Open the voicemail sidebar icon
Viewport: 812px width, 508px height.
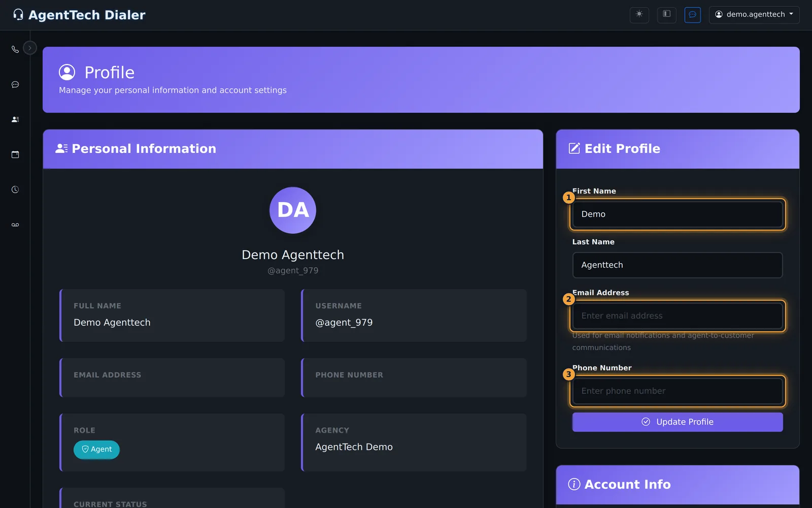(x=15, y=225)
